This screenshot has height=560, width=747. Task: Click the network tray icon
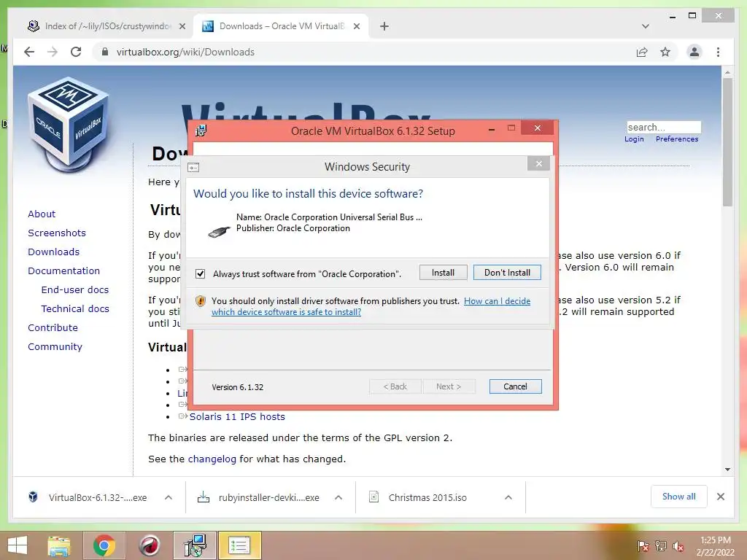point(660,546)
